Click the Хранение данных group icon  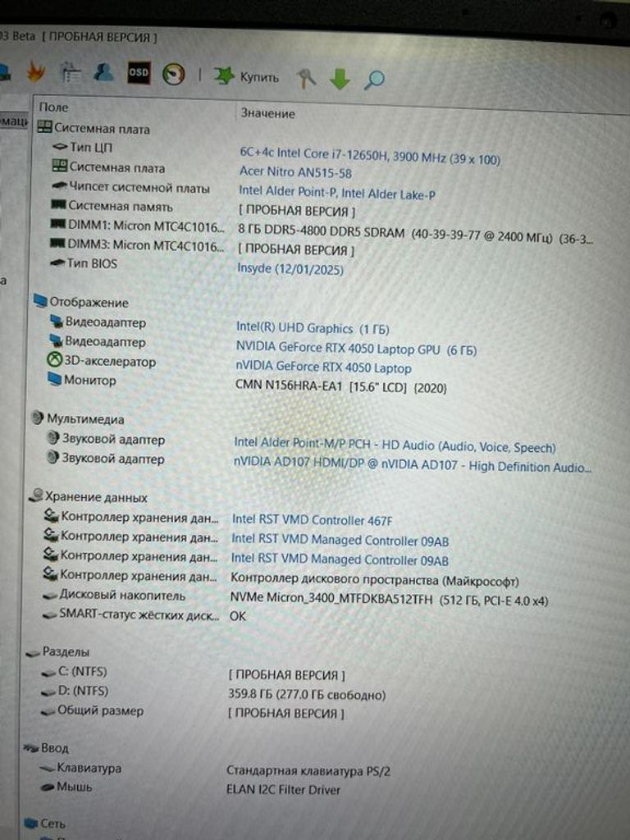(35, 495)
